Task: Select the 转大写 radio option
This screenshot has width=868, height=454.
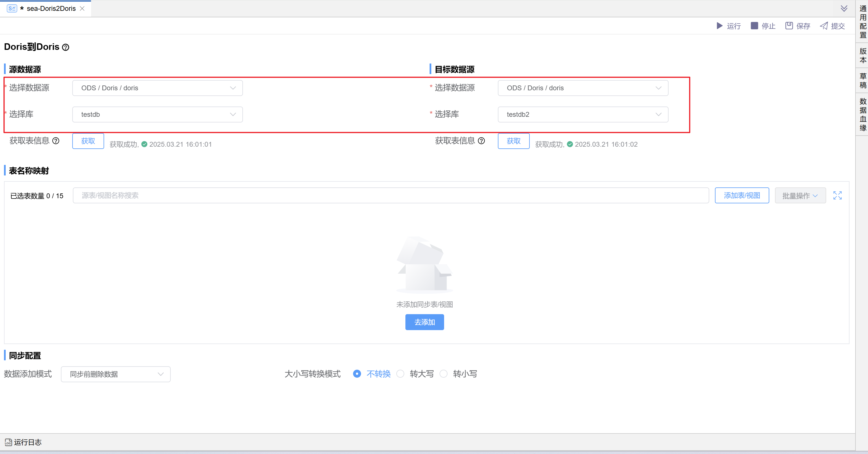Action: (400, 374)
